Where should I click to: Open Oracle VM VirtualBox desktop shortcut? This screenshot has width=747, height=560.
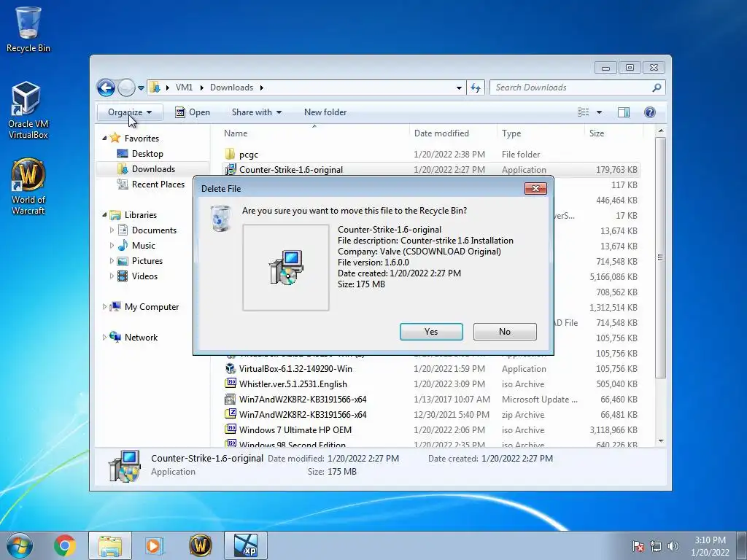point(28,111)
